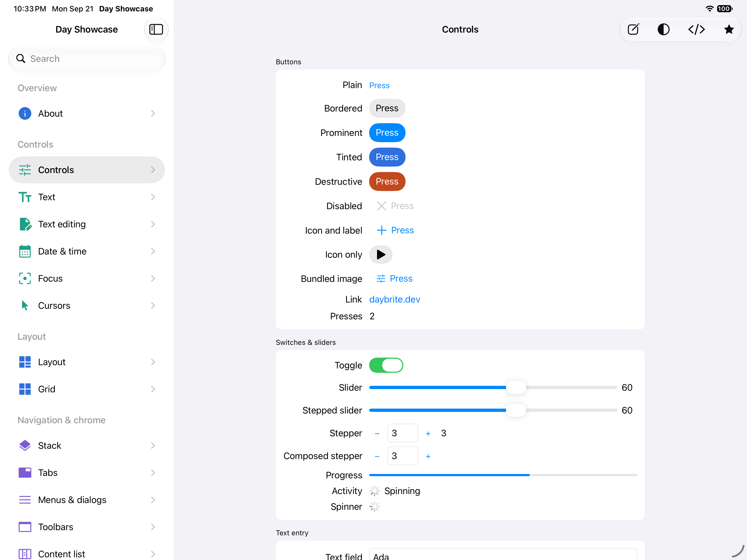Viewport: 747px width, 560px height.
Task: Go to Menus & dialogs
Action: [x=87, y=499]
